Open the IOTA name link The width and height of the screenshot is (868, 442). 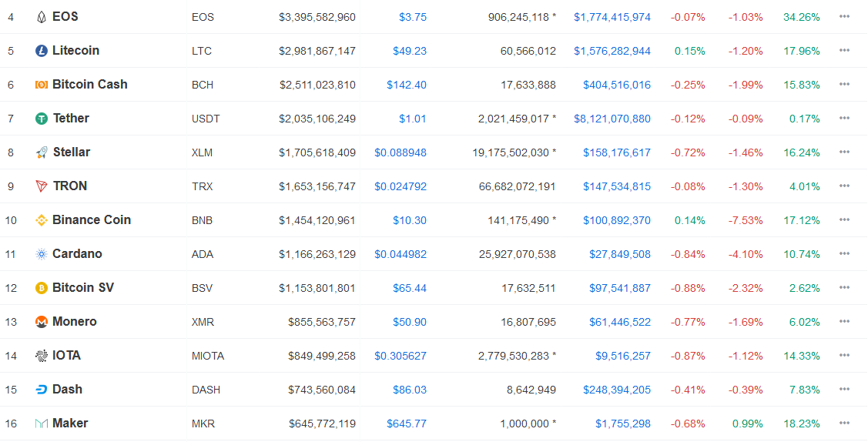(x=66, y=355)
